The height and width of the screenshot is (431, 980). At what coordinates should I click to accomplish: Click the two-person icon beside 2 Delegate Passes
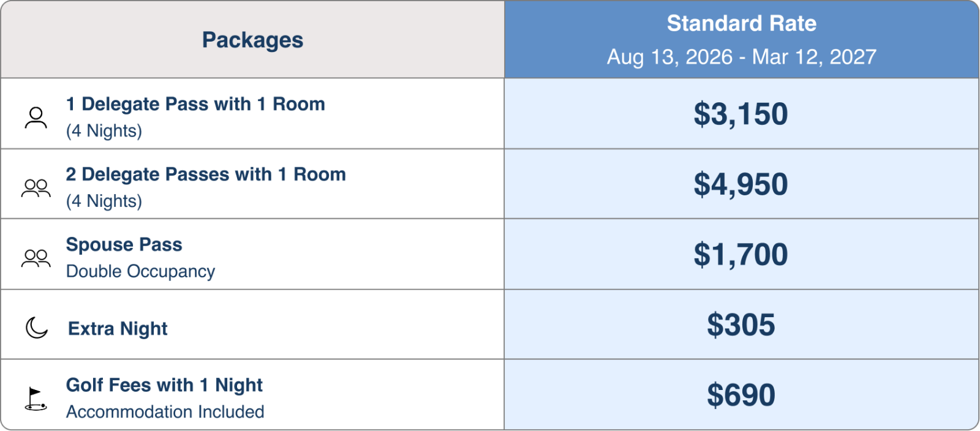(x=36, y=187)
